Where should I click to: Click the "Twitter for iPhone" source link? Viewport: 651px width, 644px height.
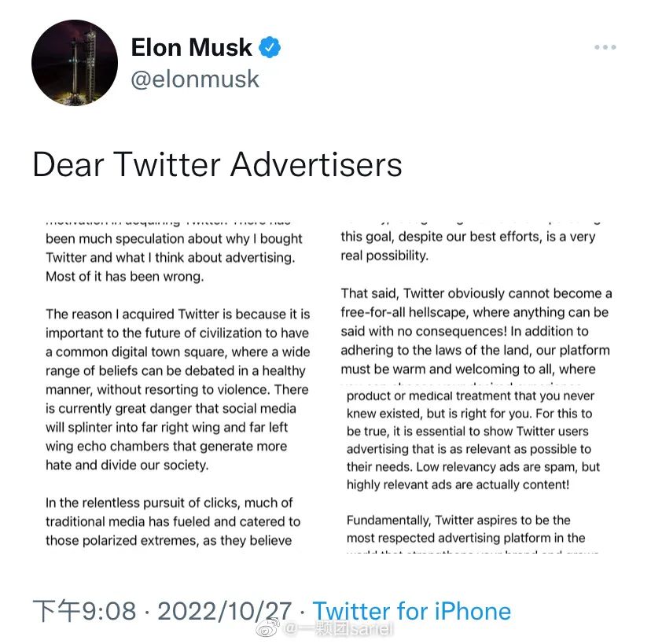coord(411,611)
